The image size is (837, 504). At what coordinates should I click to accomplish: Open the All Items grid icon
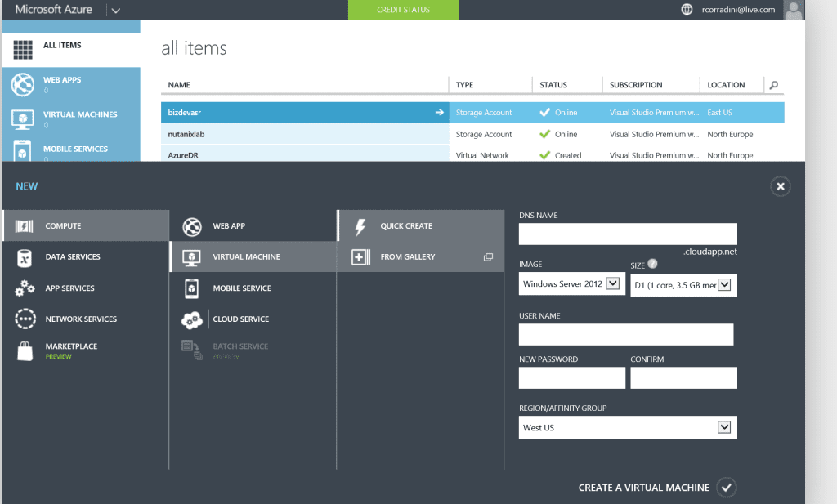click(x=22, y=50)
